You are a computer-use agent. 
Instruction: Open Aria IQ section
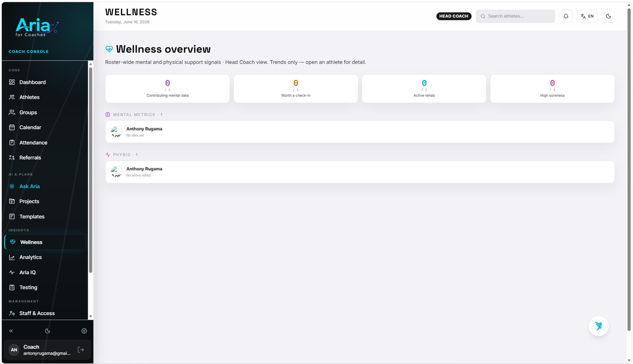point(45,272)
